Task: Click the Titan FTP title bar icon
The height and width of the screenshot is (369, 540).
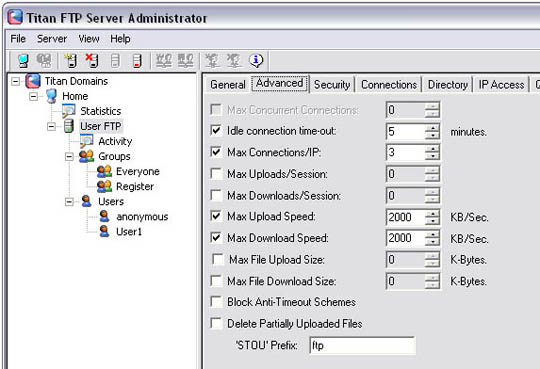Action: pyautogui.click(x=15, y=17)
